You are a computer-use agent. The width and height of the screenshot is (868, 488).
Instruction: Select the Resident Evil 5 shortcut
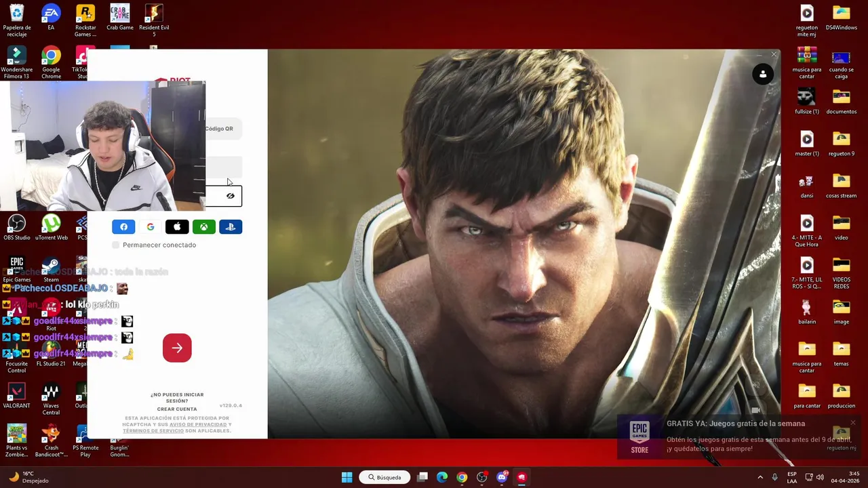(x=154, y=21)
